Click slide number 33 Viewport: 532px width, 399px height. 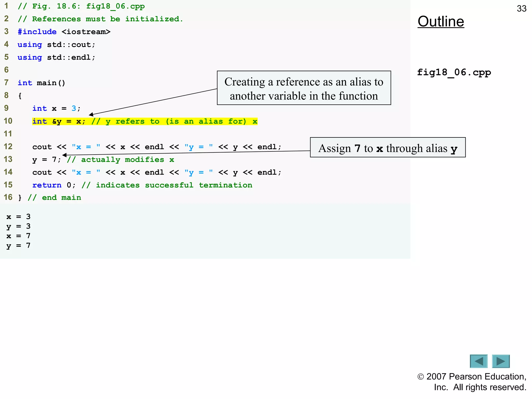(522, 9)
